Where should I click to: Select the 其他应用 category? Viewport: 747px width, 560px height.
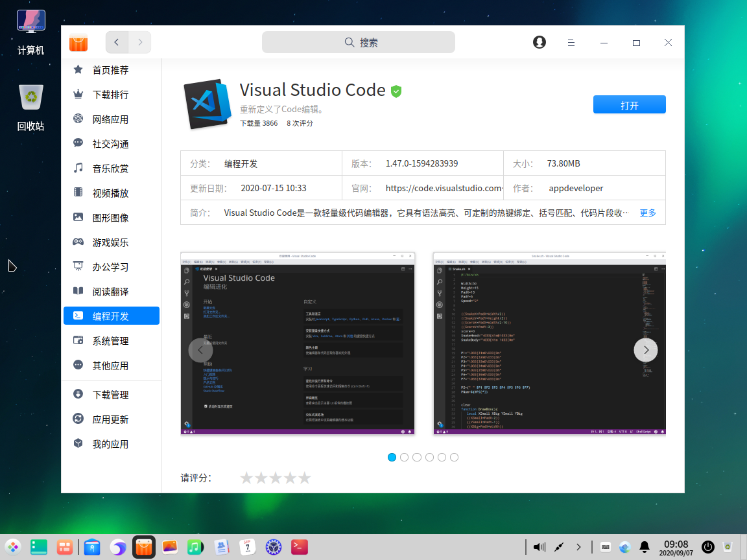[x=112, y=366]
